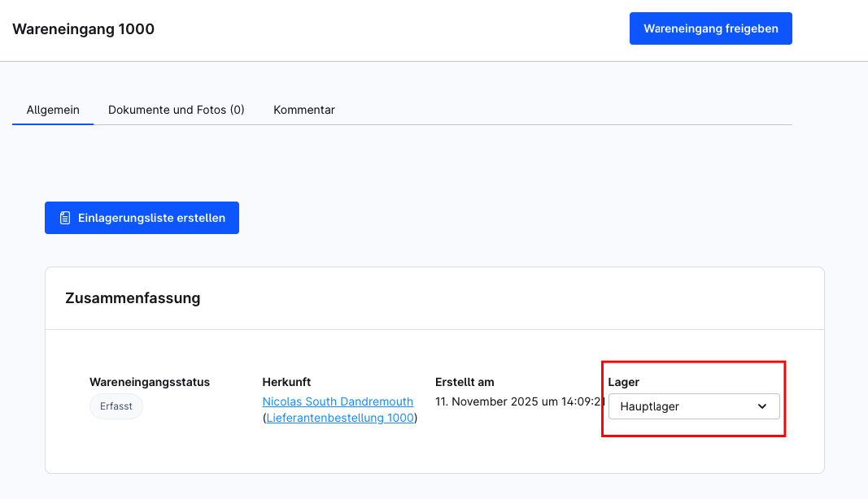Screen dimensions: 868x499
Task: Click the document icon on Einlagerungsliste button
Action: (x=65, y=218)
